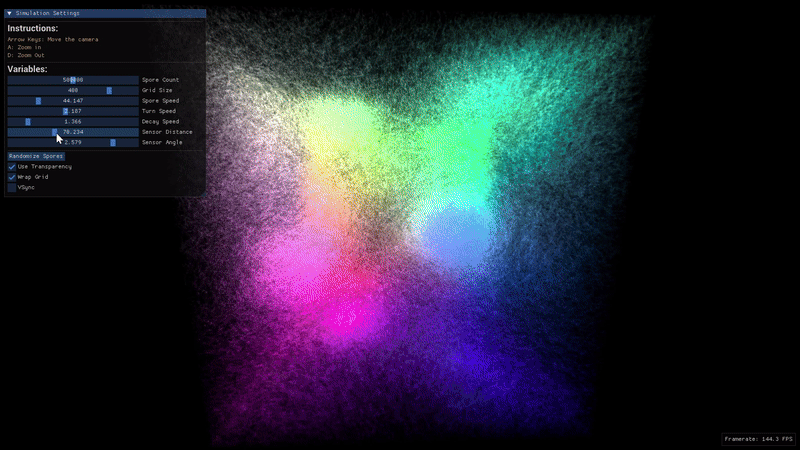This screenshot has width=800, height=450.
Task: Click the 'Decay Speed' label
Action: point(161,122)
